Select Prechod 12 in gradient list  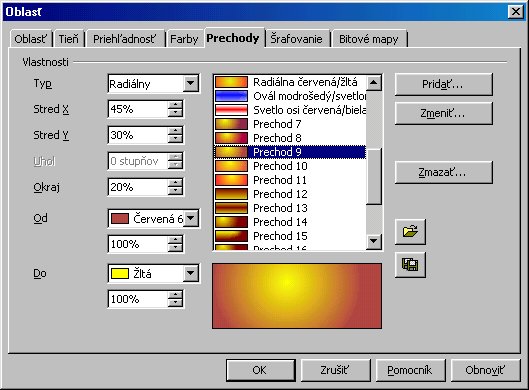click(x=290, y=194)
